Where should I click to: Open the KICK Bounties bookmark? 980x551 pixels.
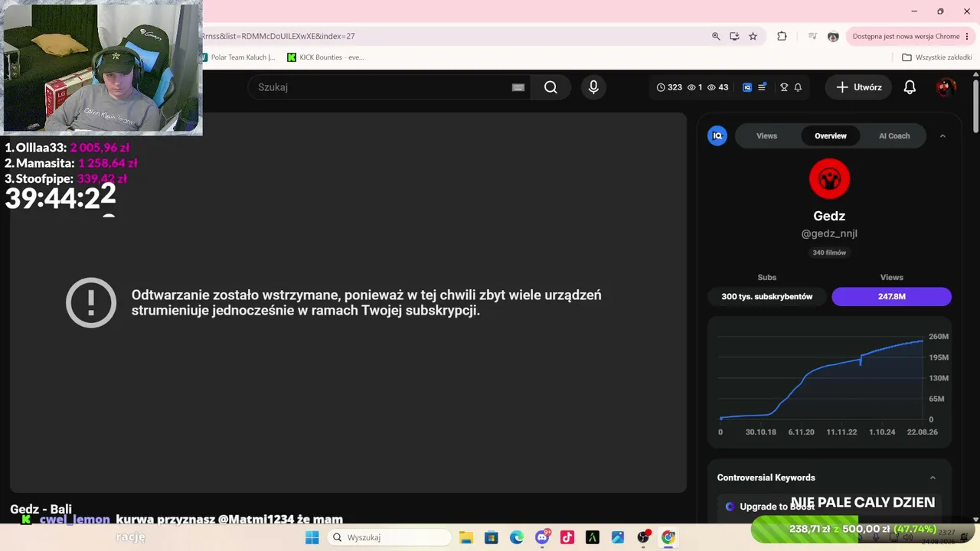pyautogui.click(x=325, y=57)
